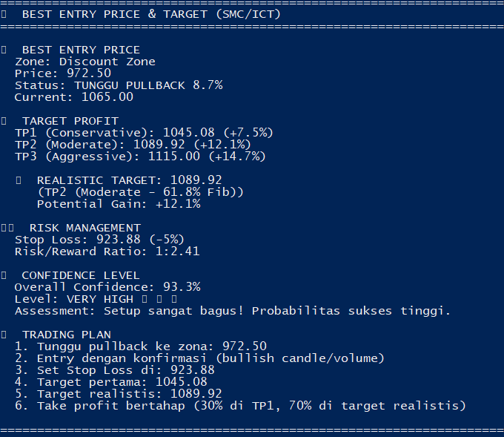Click the entry Price: 972.50 value
This screenshot has height=437, width=504.
(62, 73)
